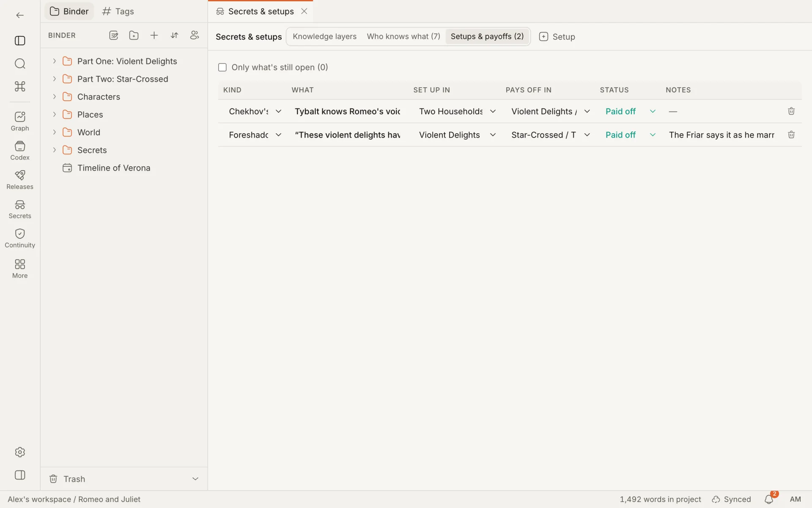Switch to the Knowledge layers tab

324,36
